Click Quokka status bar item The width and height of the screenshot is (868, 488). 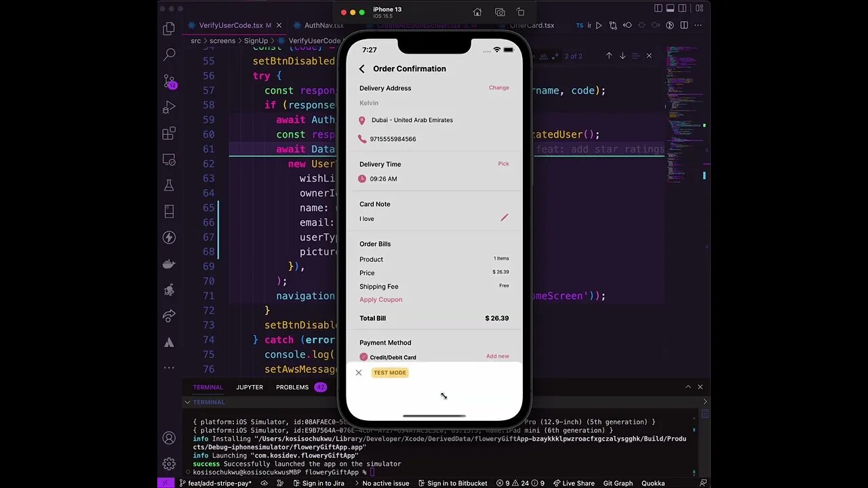coord(653,483)
